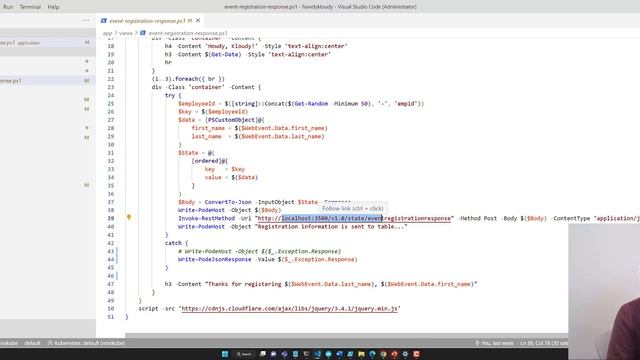
Task: Click the 'views' breadcrumb segment
Action: [x=126, y=33]
